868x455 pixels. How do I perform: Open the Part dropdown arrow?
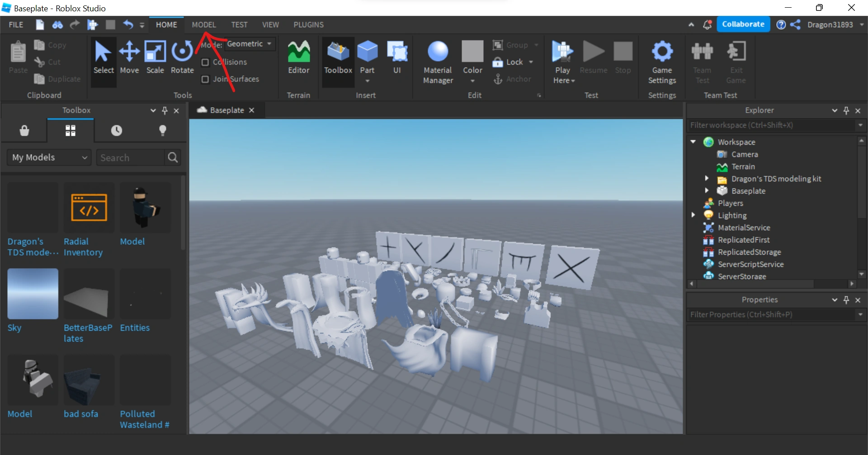point(367,81)
